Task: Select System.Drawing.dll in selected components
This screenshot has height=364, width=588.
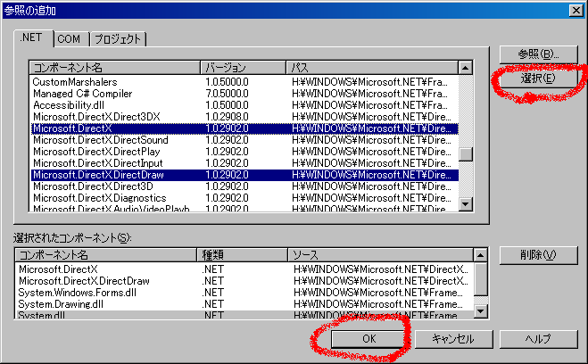Action: tap(244, 304)
